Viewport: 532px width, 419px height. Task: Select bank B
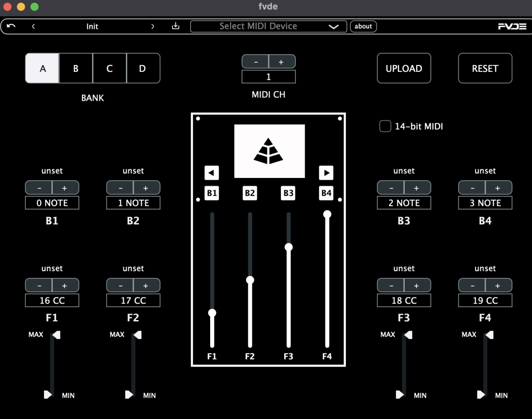pos(76,68)
